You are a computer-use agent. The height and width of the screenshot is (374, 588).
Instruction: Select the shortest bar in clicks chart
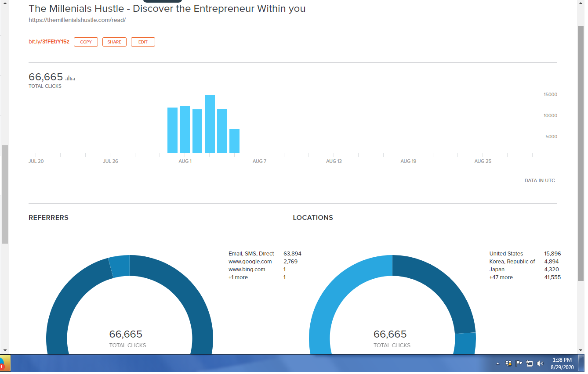234,141
